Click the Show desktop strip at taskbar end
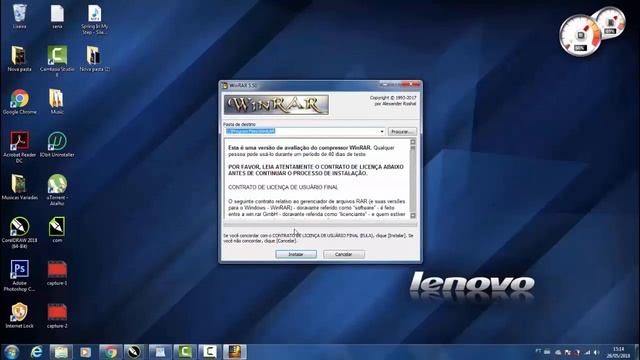 point(637,352)
